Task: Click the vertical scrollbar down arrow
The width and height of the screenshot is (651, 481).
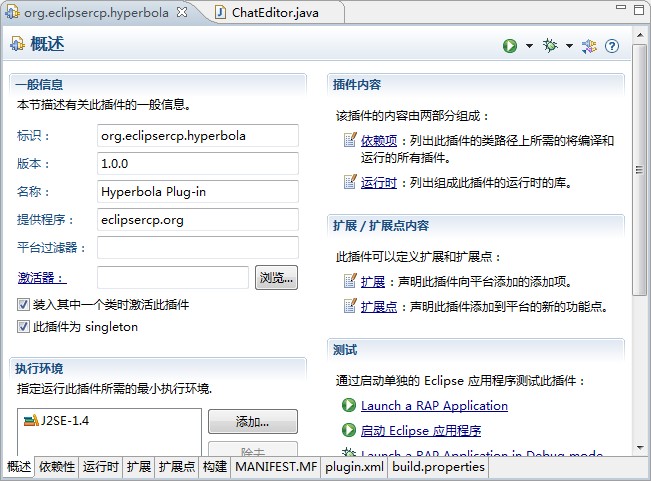Action: 640,447
